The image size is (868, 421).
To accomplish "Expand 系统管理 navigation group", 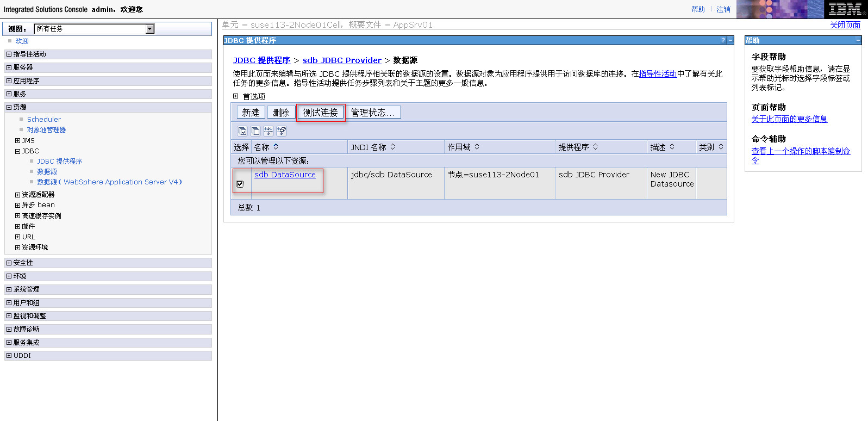I will click(x=9, y=289).
